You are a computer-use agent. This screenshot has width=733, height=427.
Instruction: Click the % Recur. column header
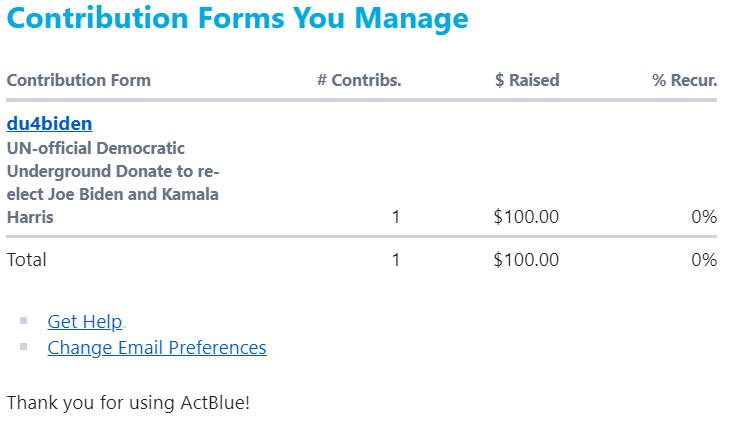(685, 80)
